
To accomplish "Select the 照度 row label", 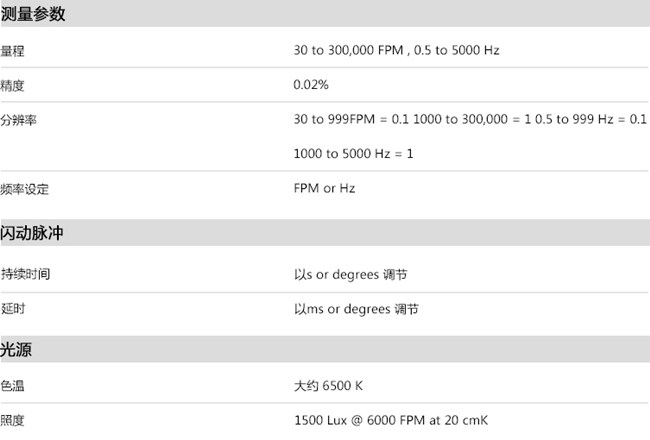I will tap(12, 421).
